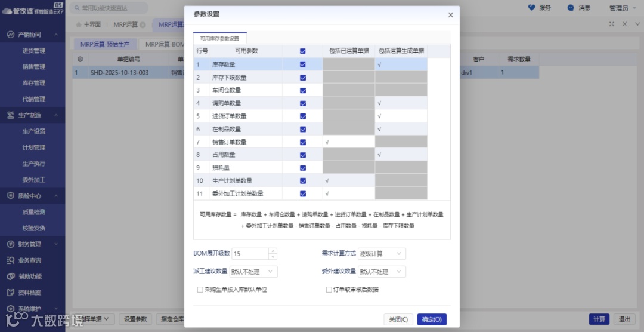
Task: Click the 系统维护 gear icon
Action: [x=11, y=309]
